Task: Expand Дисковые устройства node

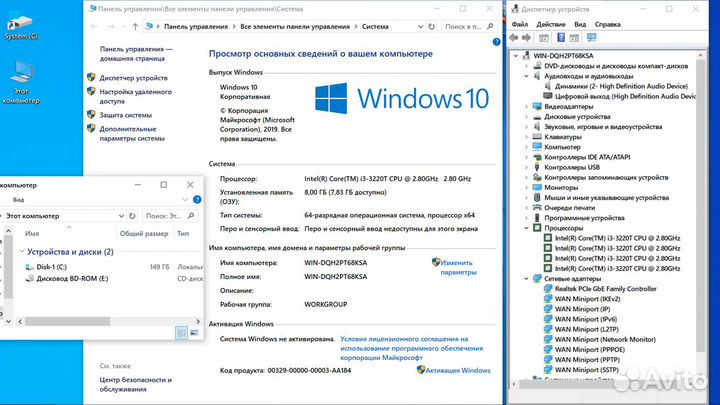Action: (x=527, y=116)
